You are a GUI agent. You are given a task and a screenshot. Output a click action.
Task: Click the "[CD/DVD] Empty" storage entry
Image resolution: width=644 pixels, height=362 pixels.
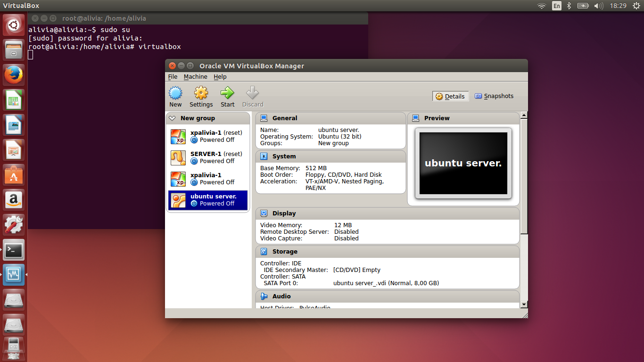click(x=357, y=270)
